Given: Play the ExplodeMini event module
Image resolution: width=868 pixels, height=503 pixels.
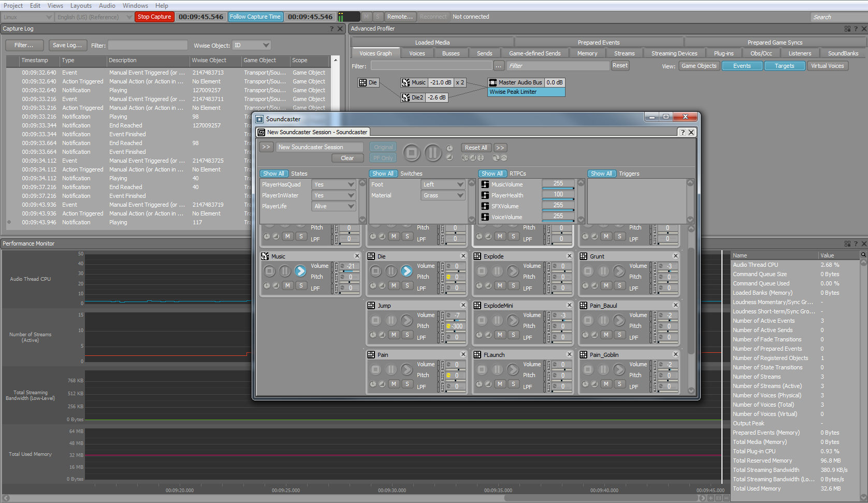Looking at the screenshot, I should (513, 320).
